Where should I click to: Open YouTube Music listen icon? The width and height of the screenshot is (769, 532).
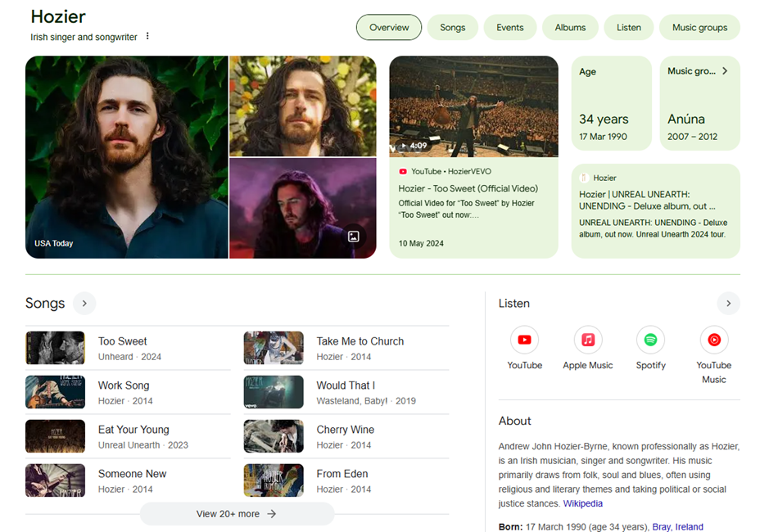pyautogui.click(x=714, y=340)
